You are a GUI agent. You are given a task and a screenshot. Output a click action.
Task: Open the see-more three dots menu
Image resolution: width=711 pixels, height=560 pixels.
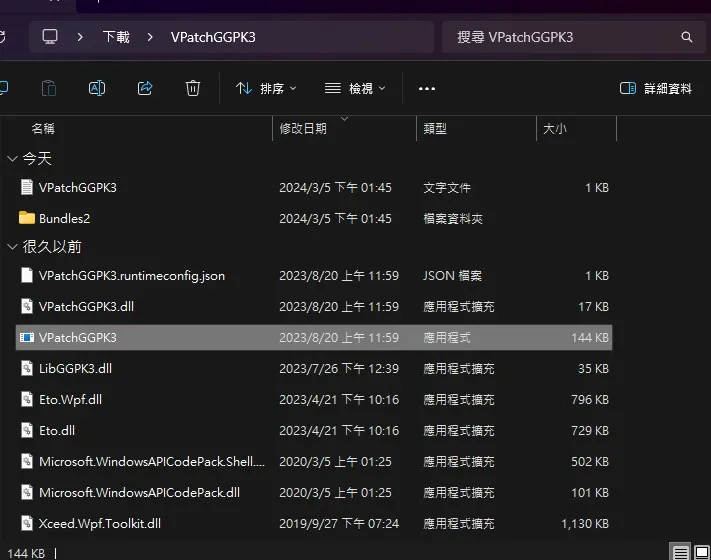[x=427, y=88]
